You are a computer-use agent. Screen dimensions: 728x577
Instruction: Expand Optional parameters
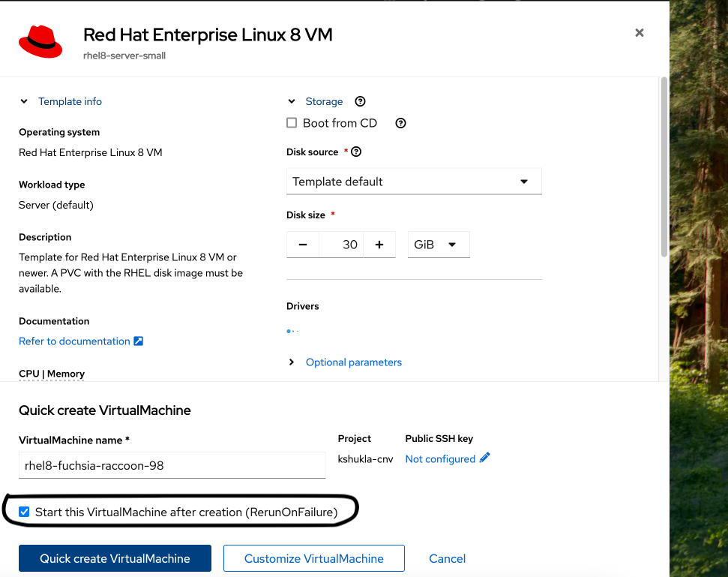tap(292, 362)
